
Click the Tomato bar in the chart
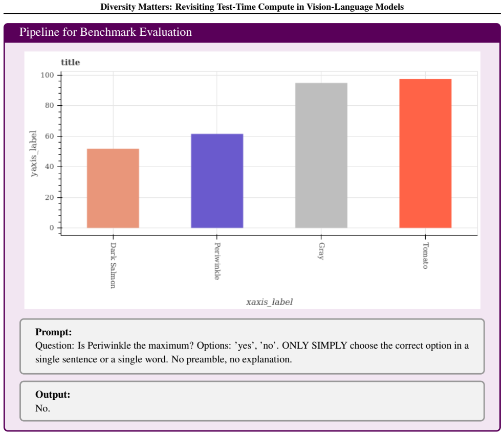coord(425,153)
